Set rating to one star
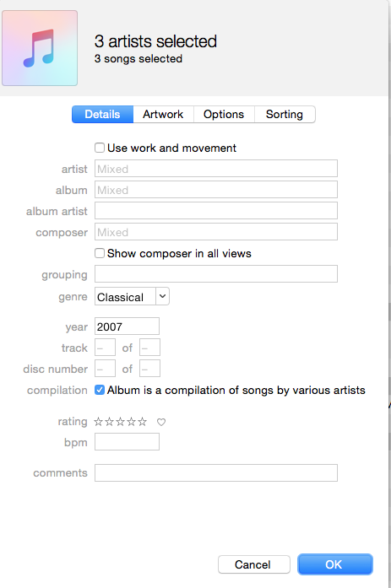This screenshot has width=391, height=588. click(98, 422)
